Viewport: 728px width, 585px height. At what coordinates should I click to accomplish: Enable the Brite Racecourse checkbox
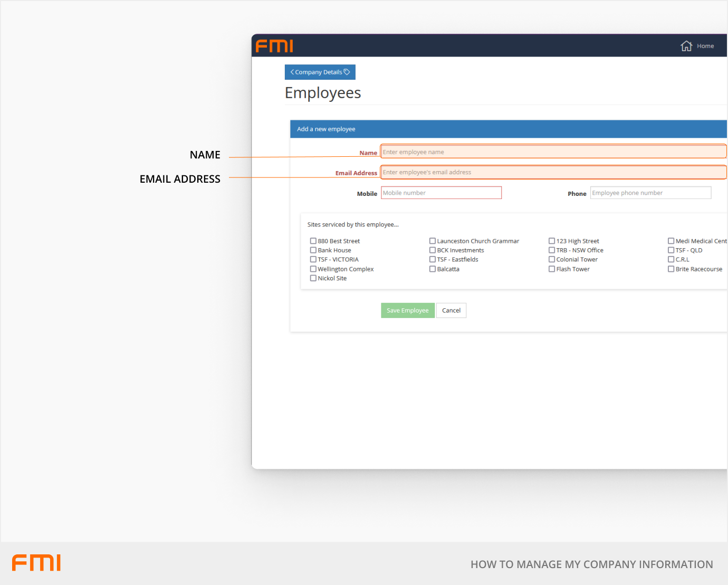671,269
